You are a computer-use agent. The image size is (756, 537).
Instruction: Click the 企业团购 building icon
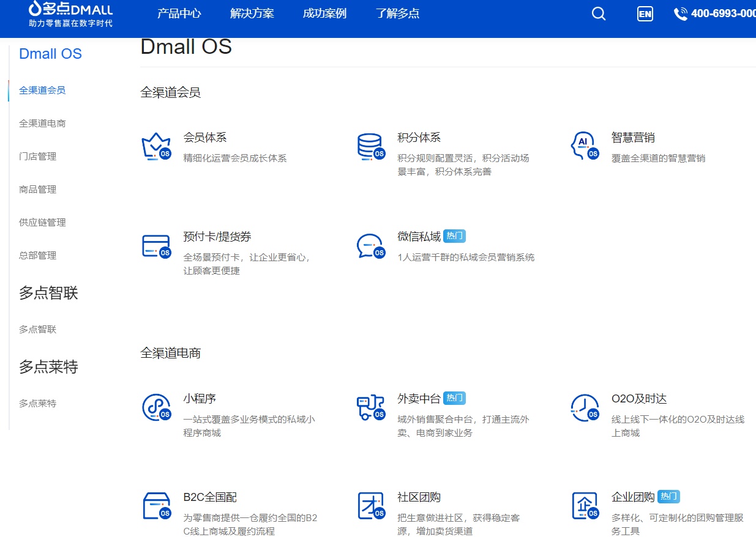pos(585,506)
